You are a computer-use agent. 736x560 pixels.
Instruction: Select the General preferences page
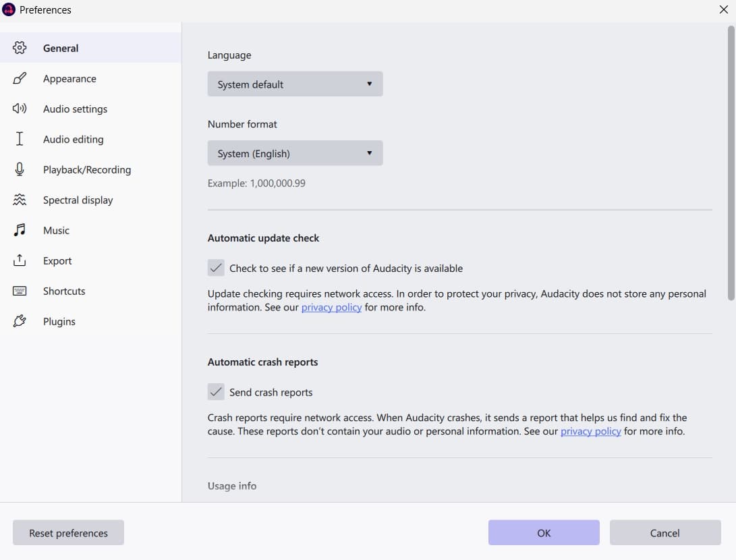coord(90,48)
